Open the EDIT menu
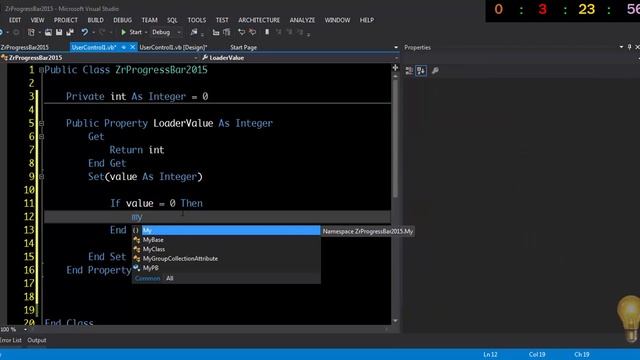The image size is (640, 360). click(x=15, y=20)
